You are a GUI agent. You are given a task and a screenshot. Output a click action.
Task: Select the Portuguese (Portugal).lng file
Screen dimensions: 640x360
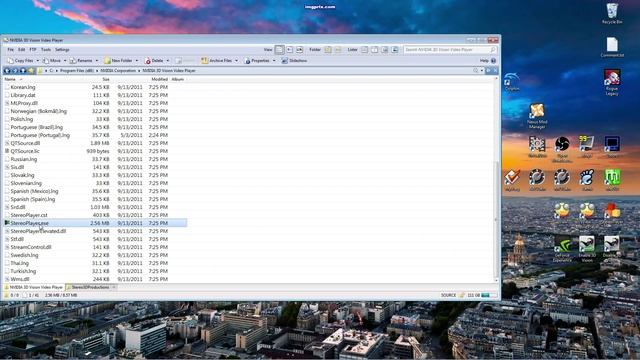tap(40, 135)
